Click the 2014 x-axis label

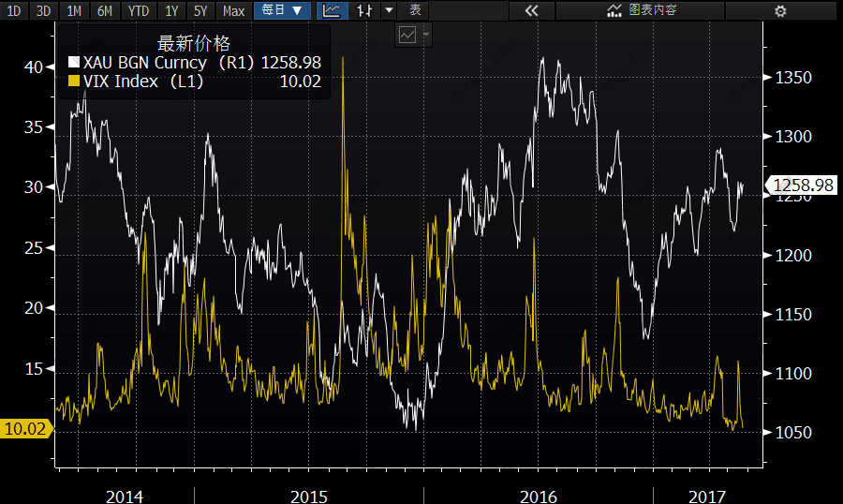[x=125, y=496]
